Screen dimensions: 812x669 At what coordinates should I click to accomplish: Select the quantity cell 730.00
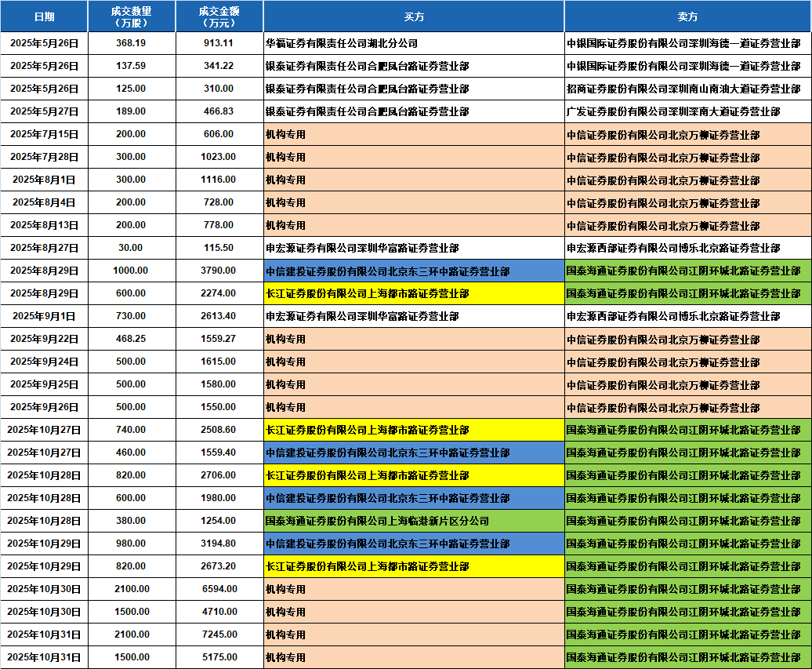point(132,316)
